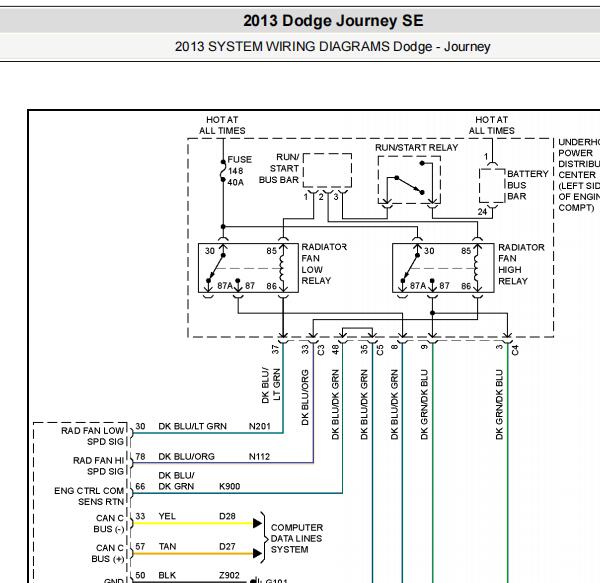Click the arrowhead ending the yellow D28 wire
This screenshot has height=583, width=600.
pyautogui.click(x=257, y=523)
